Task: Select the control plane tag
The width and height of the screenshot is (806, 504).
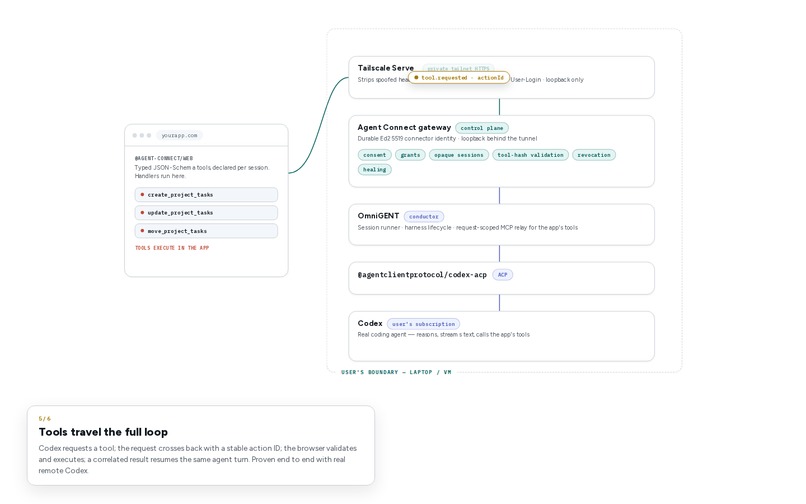Action: [482, 128]
